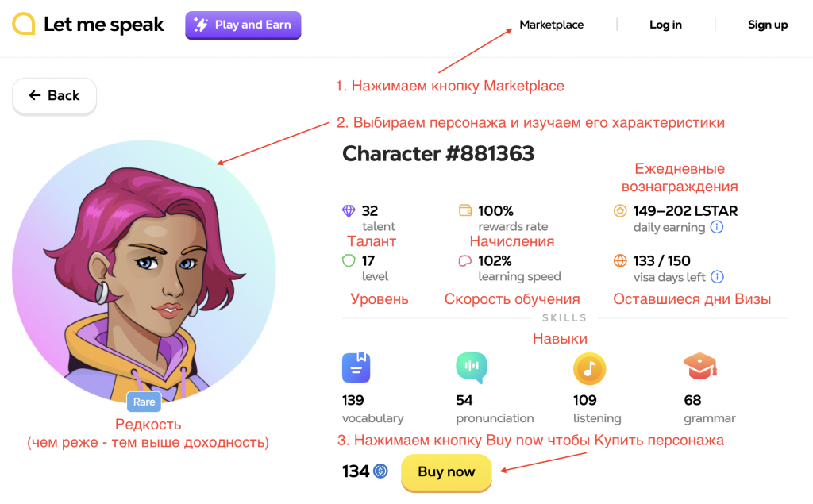
Task: Select the listening music note icon
Action: pyautogui.click(x=590, y=368)
